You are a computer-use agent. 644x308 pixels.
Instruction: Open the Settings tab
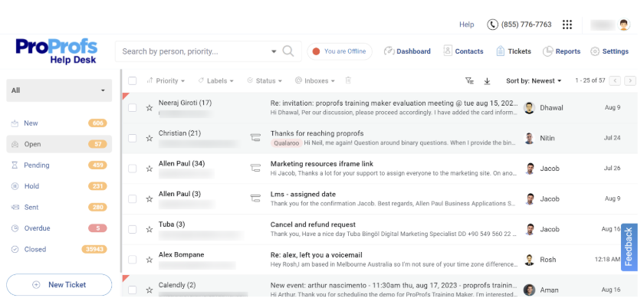click(x=609, y=51)
